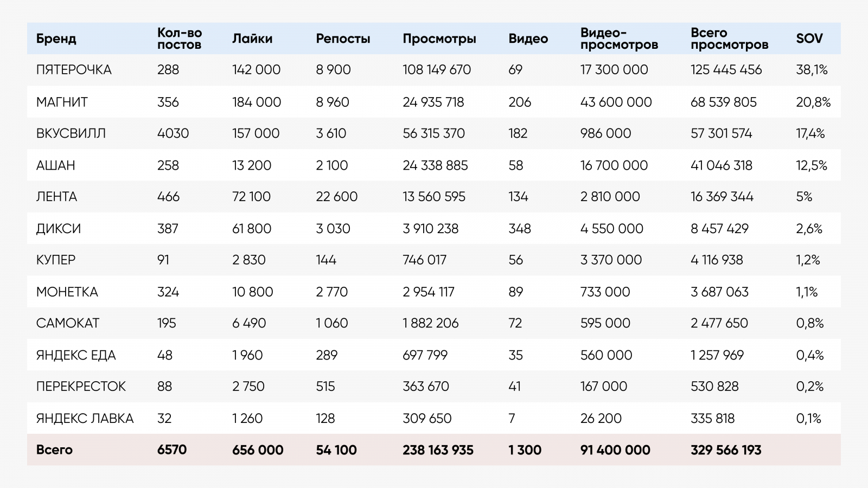Click the Видео column header

pyautogui.click(x=528, y=39)
